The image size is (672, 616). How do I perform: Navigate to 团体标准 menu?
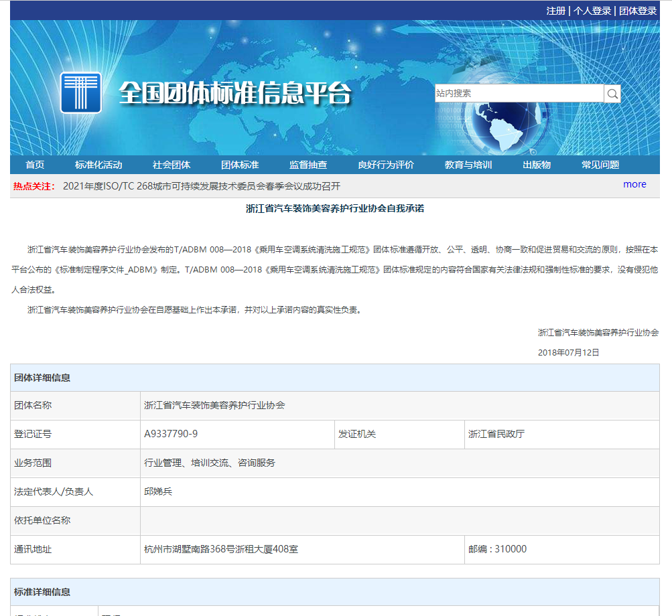point(240,164)
